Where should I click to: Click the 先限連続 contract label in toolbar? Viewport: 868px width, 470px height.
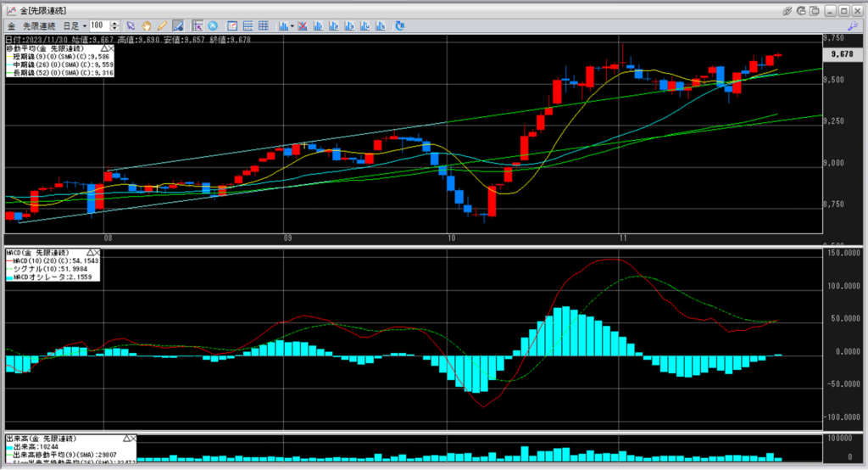coord(39,26)
